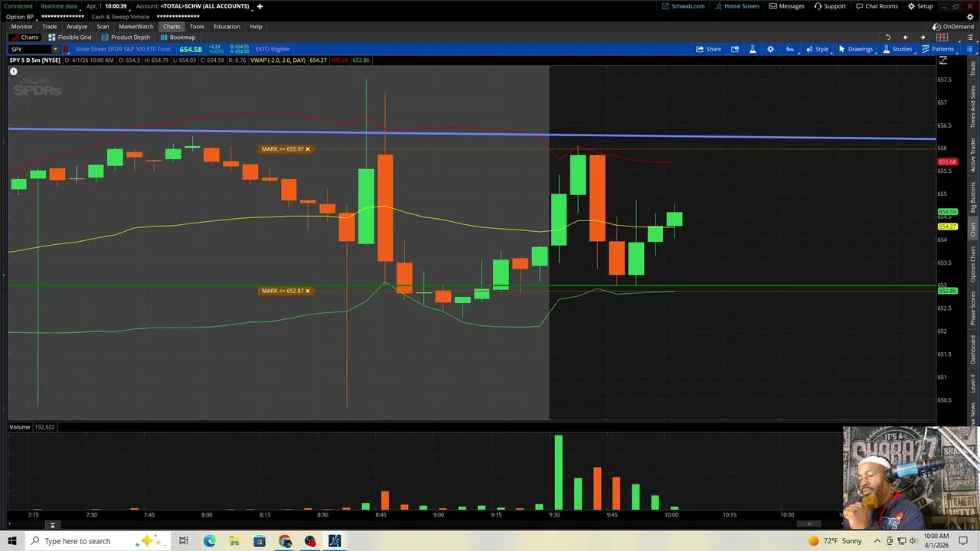Add a new account tab plus icon
This screenshot has height=551, width=980.
tap(260, 6)
